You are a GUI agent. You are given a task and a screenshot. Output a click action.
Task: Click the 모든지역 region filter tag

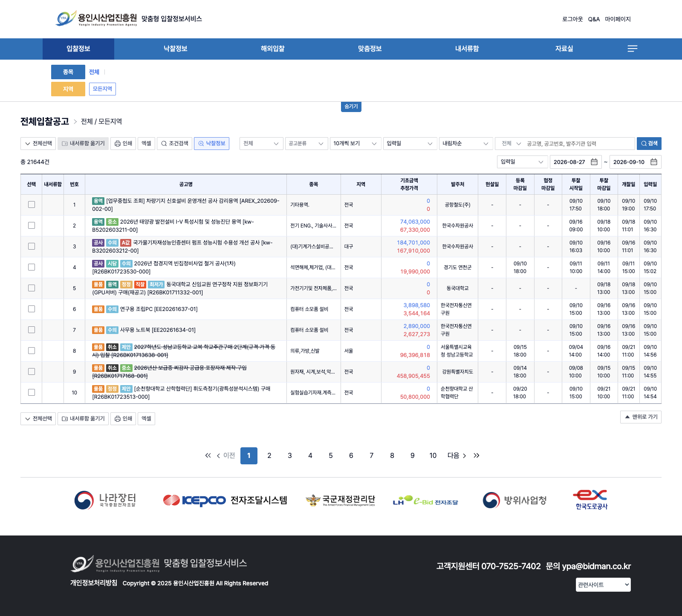pyautogui.click(x=102, y=89)
